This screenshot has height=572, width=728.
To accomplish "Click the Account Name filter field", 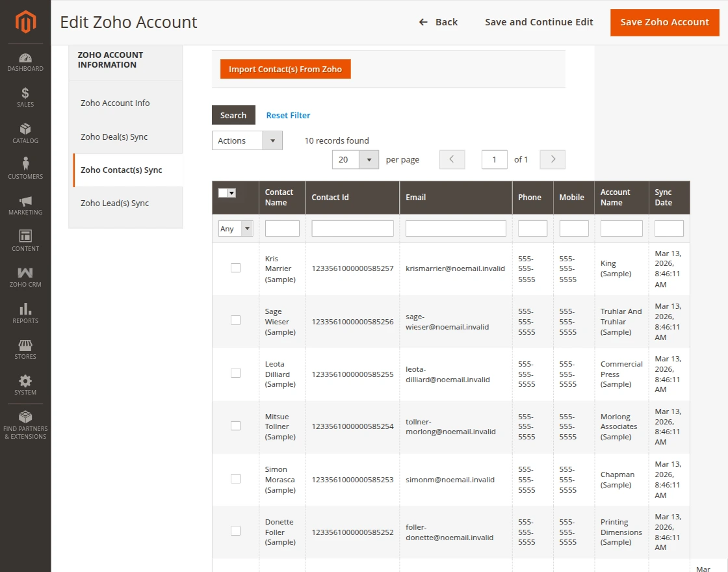I will (x=621, y=228).
